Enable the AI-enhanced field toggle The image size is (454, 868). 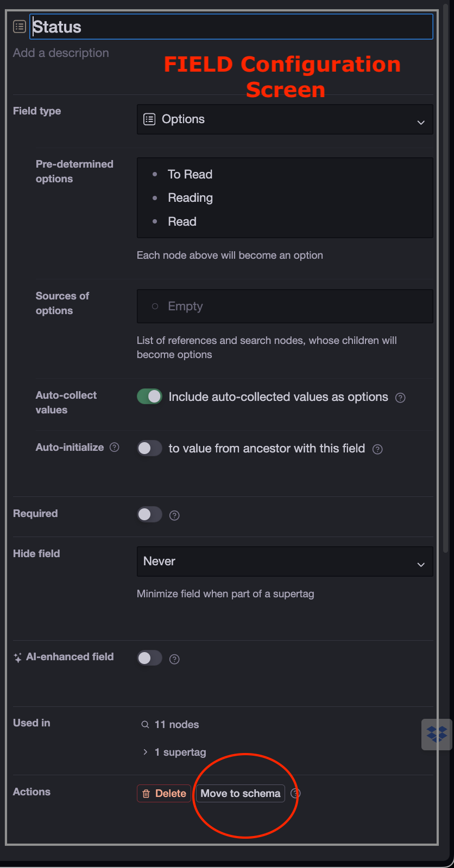click(x=149, y=658)
